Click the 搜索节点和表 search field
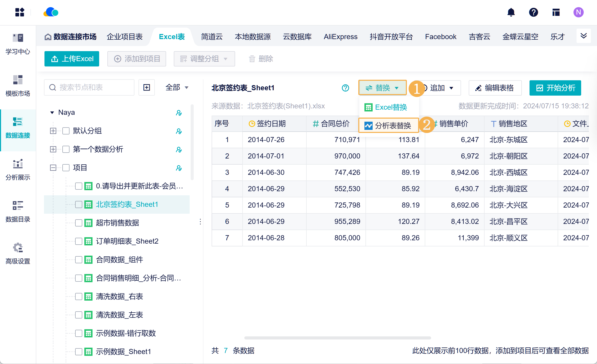597x364 pixels. pyautogui.click(x=89, y=87)
